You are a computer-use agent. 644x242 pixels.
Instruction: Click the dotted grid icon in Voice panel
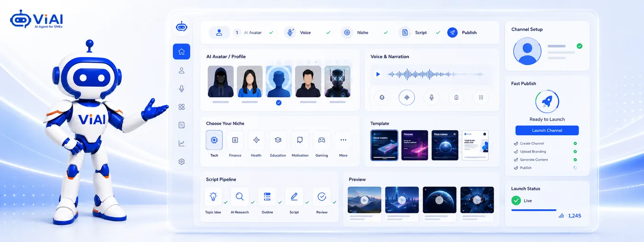481,97
